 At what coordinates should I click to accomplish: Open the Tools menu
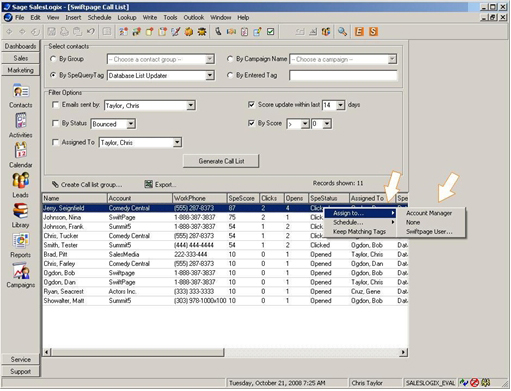click(x=170, y=17)
